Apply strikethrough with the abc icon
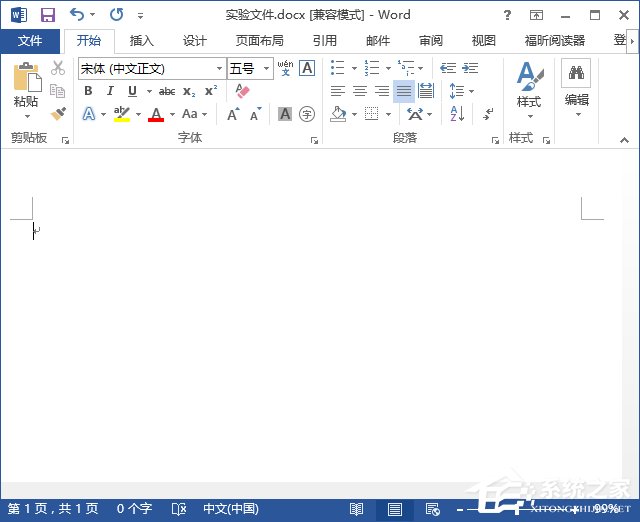 point(167,91)
